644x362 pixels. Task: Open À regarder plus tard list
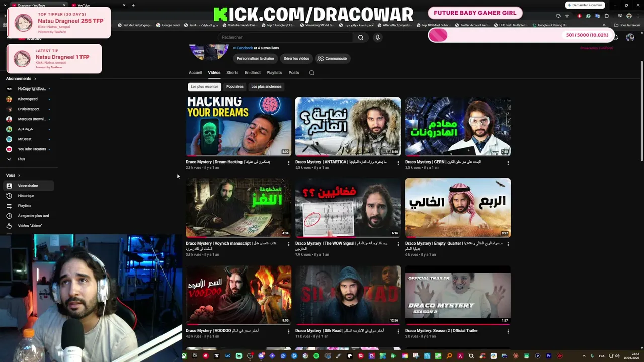pos(30,216)
